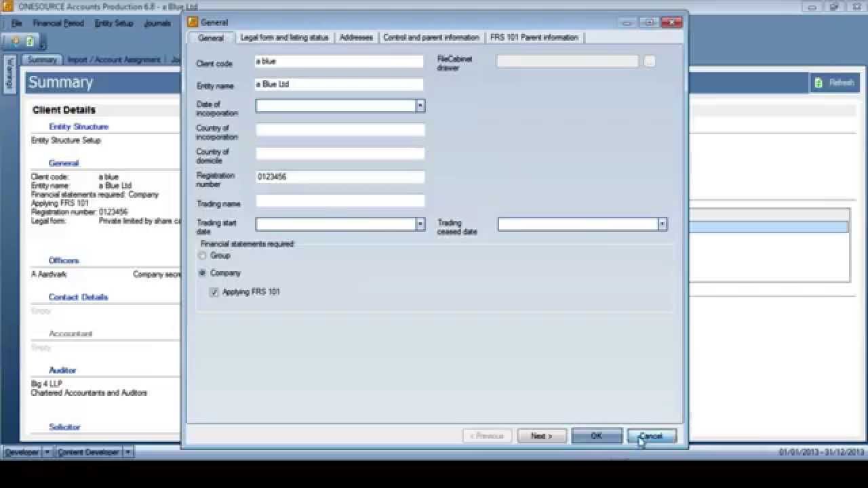Image resolution: width=868 pixels, height=488 pixels.
Task: Click the date range 01/01/2013 - 31/12/2013
Action: pyautogui.click(x=822, y=452)
